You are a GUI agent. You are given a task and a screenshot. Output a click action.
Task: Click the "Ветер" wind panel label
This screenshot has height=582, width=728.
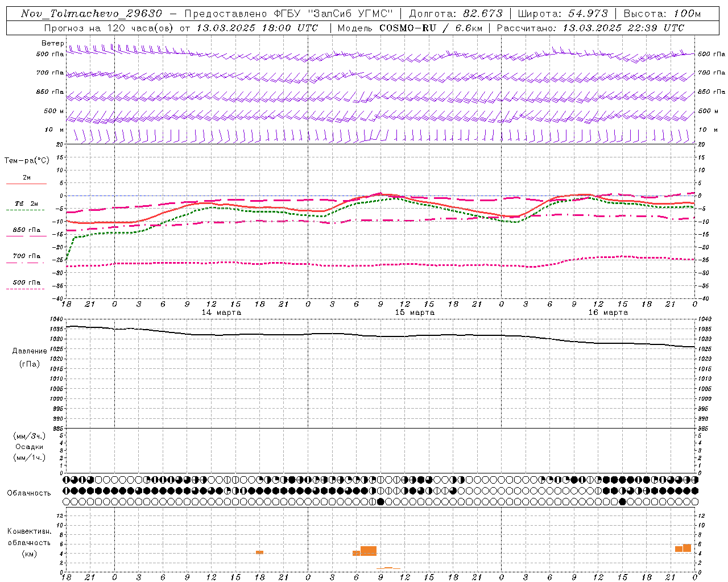(x=52, y=43)
